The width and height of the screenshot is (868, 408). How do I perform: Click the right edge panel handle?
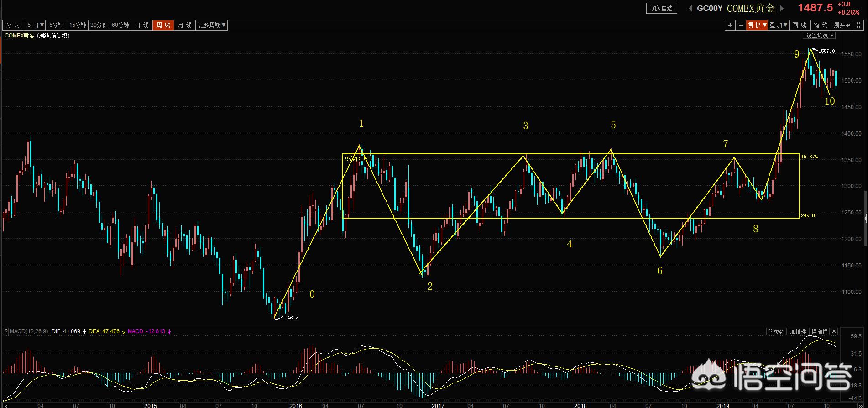[x=866, y=219]
